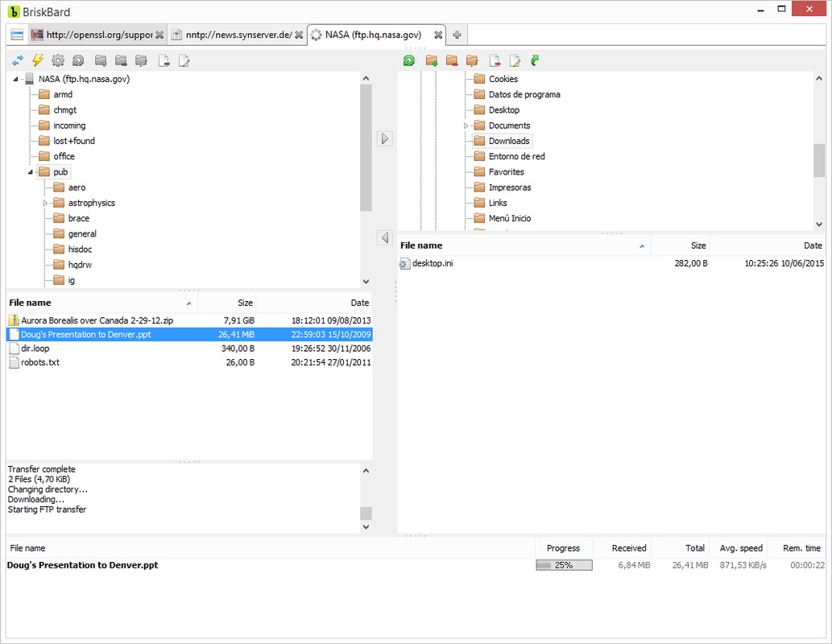
Task: Expand the local Documents folder node
Action: point(466,126)
